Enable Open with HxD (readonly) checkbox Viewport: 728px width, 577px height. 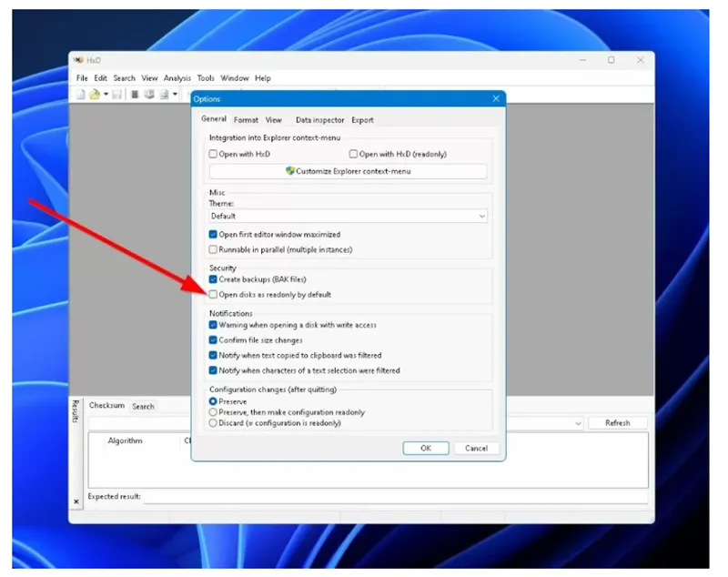[x=353, y=154]
